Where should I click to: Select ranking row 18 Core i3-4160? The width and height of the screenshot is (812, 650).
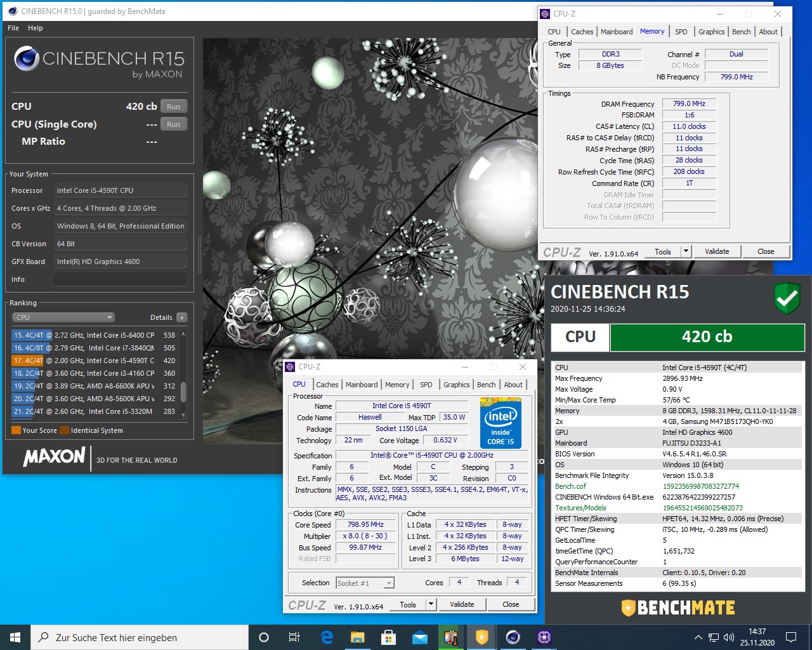pos(95,373)
